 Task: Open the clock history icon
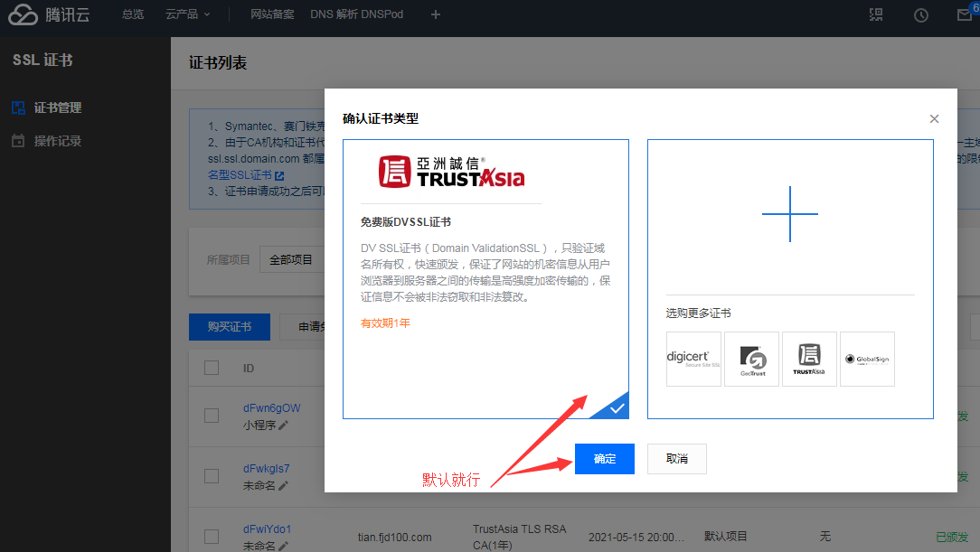click(x=920, y=15)
